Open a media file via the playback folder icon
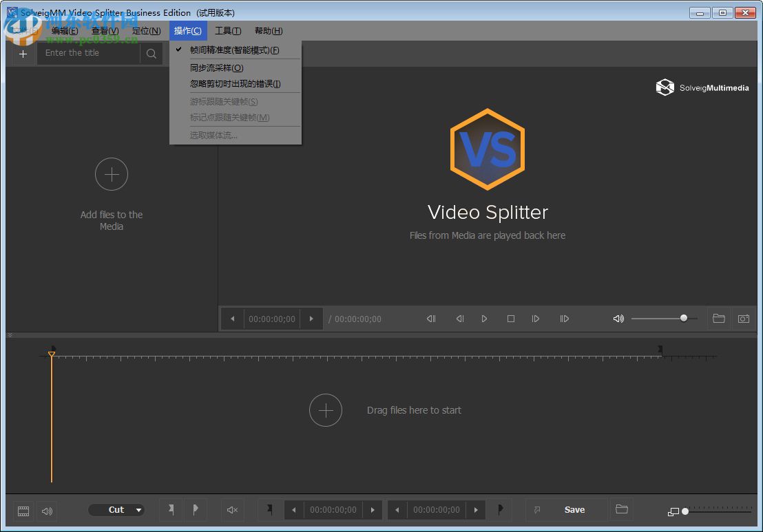The image size is (763, 532). (x=719, y=319)
